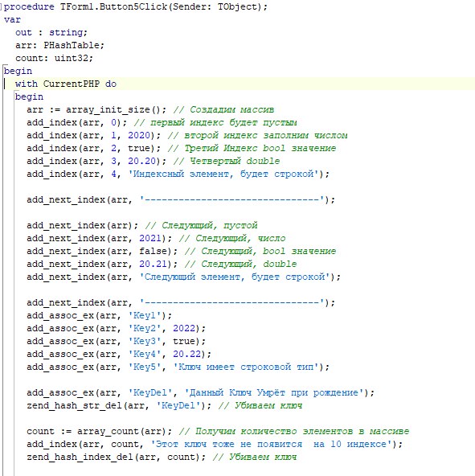Click the 'Key2' string literal
This screenshot has height=476, width=475.
pos(145,328)
